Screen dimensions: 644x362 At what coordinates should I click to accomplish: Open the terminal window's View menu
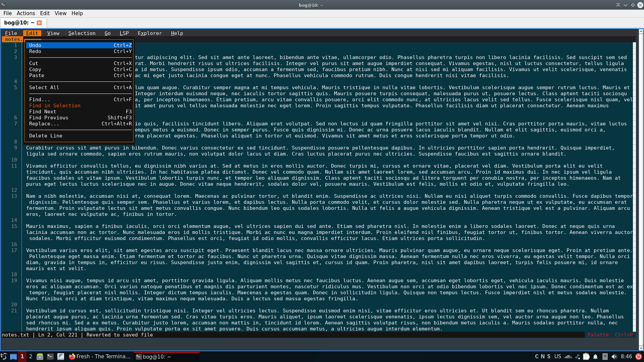tap(61, 13)
